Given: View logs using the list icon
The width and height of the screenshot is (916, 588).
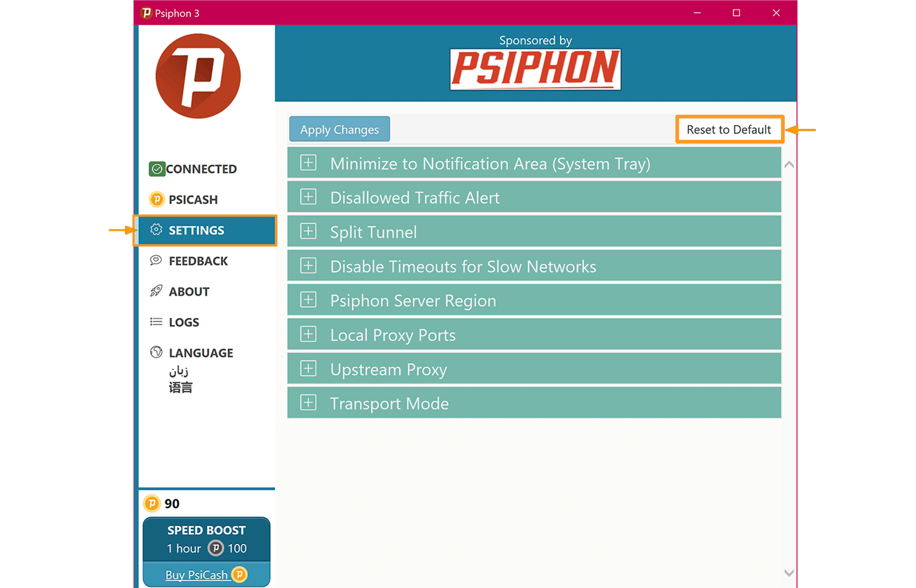Looking at the screenshot, I should (156, 322).
